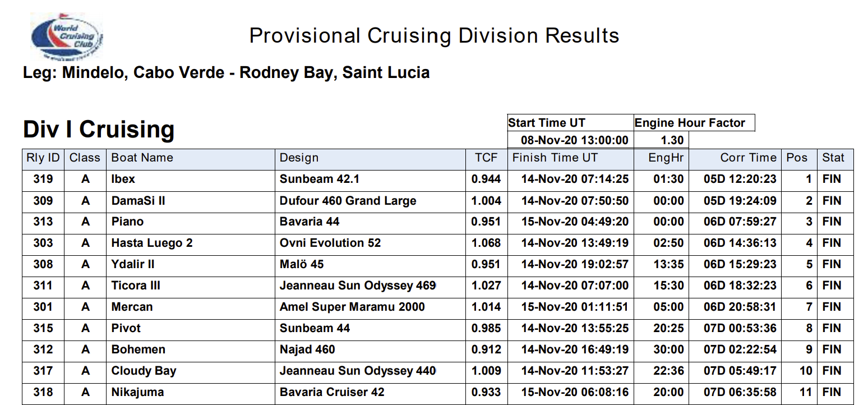868x405 pixels.
Task: Click Nikajuma's FIN status cell
Action: click(832, 392)
